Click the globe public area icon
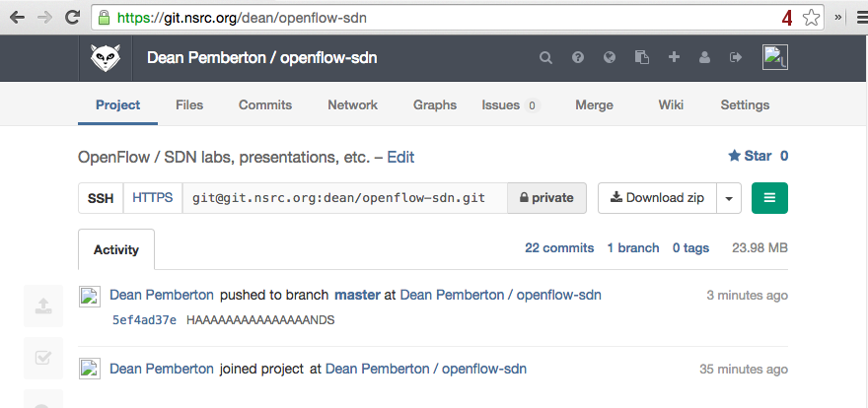 (610, 58)
